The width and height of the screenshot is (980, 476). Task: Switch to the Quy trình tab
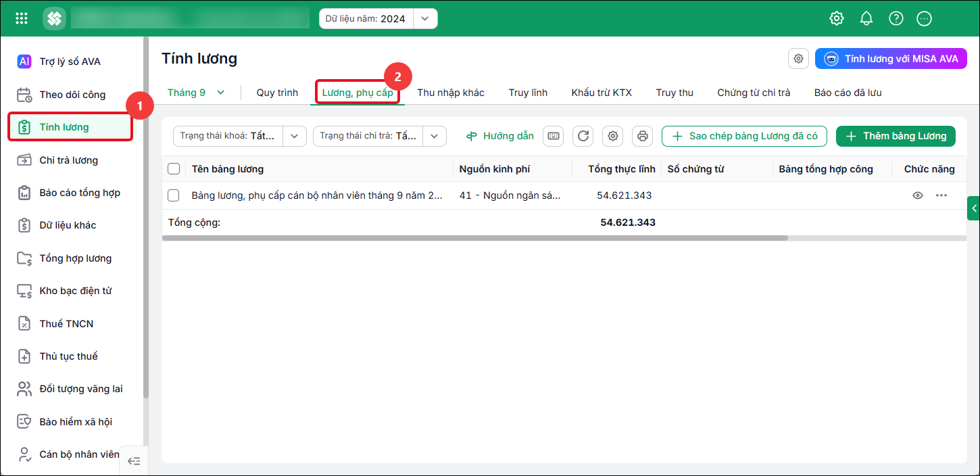pyautogui.click(x=277, y=93)
